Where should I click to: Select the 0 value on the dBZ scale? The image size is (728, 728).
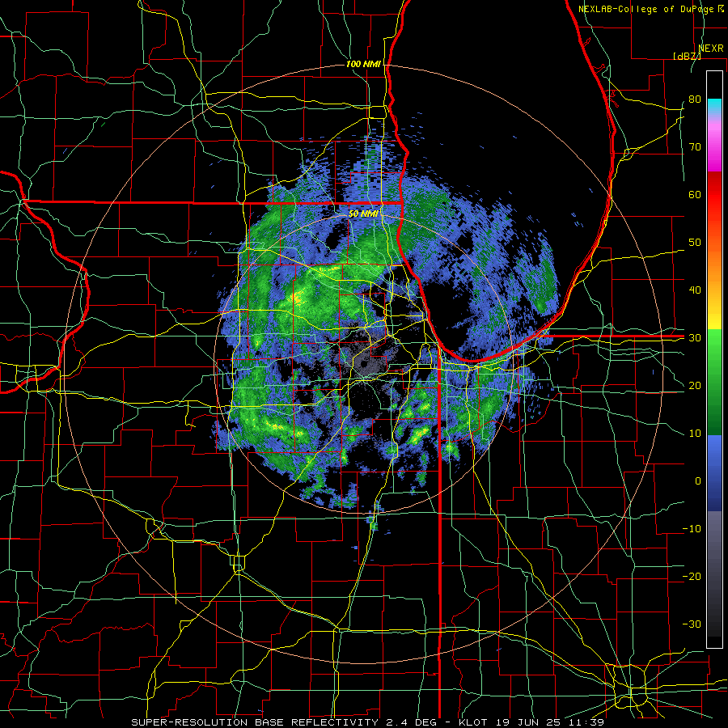point(698,481)
